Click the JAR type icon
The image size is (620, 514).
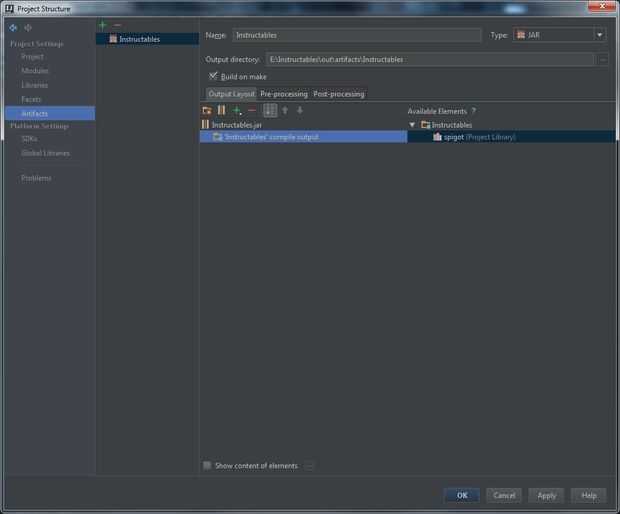521,35
